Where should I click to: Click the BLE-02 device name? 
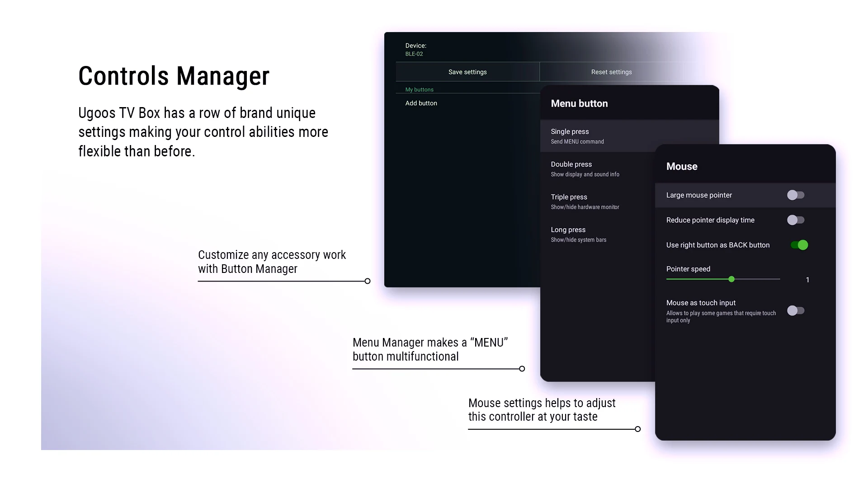coord(414,54)
